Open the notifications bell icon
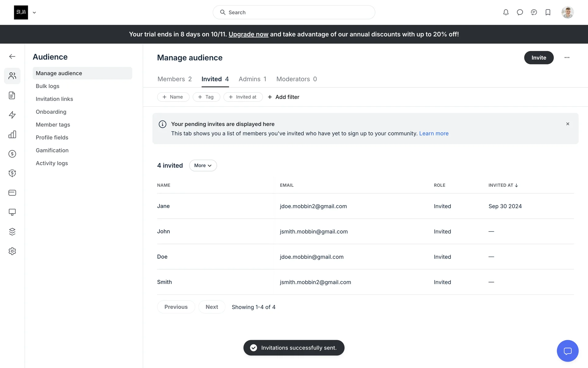 pos(506,12)
